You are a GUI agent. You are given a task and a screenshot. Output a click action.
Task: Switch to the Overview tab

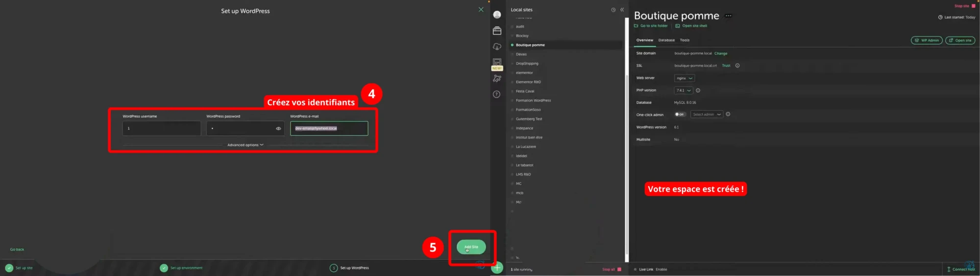click(x=644, y=40)
